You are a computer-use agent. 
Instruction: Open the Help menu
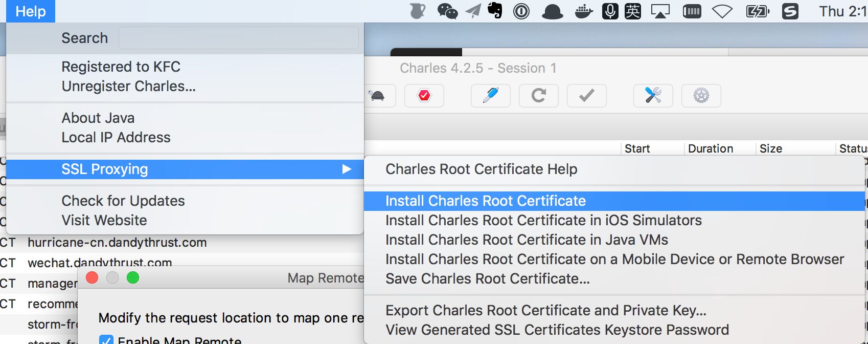pyautogui.click(x=31, y=11)
